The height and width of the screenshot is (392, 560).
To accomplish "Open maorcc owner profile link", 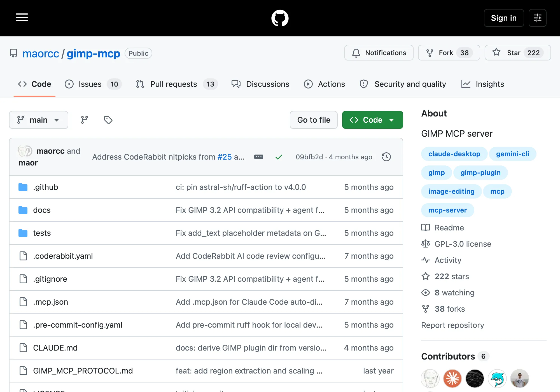I will point(41,53).
